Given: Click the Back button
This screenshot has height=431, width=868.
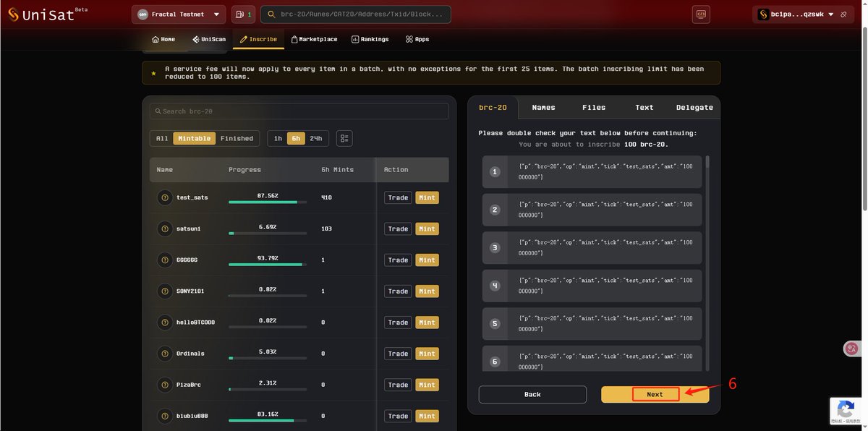Looking at the screenshot, I should coord(532,394).
